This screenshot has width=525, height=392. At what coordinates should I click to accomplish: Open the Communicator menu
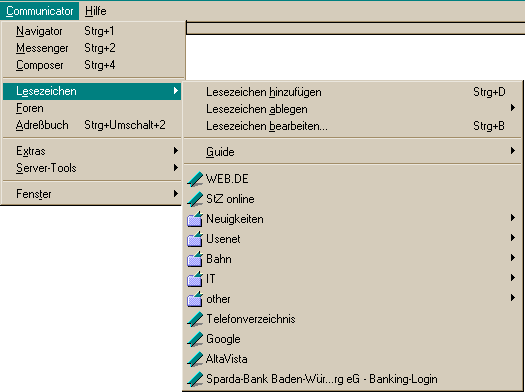coord(40,11)
